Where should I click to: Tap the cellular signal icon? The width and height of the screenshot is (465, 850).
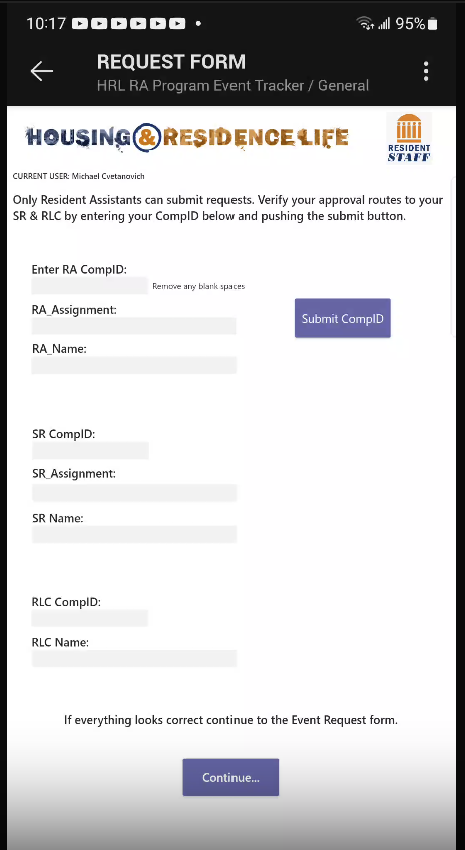click(384, 24)
